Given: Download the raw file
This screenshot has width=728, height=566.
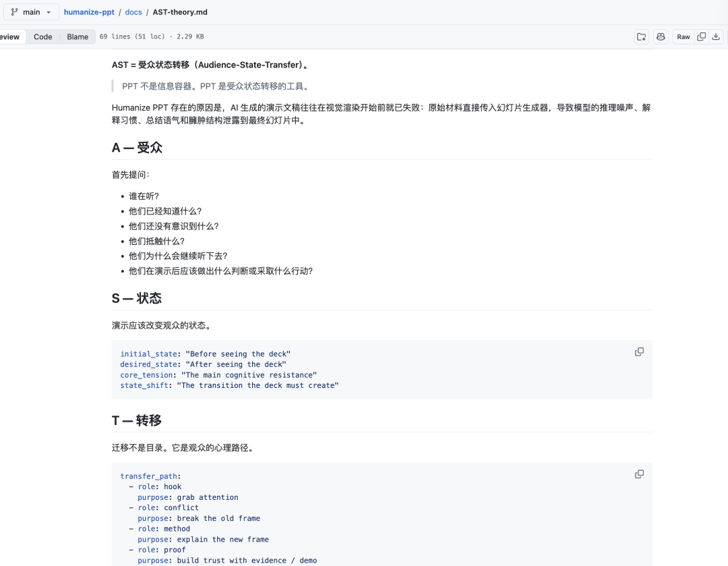Looking at the screenshot, I should [x=716, y=36].
